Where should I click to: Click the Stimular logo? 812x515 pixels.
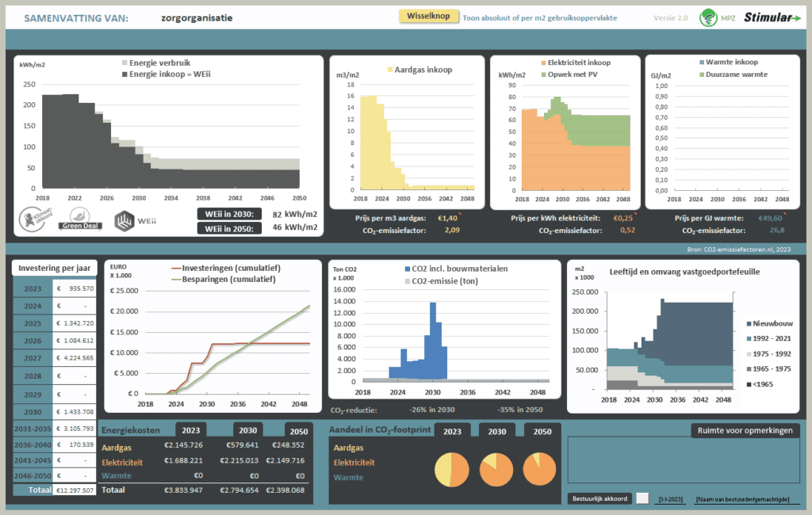(772, 17)
